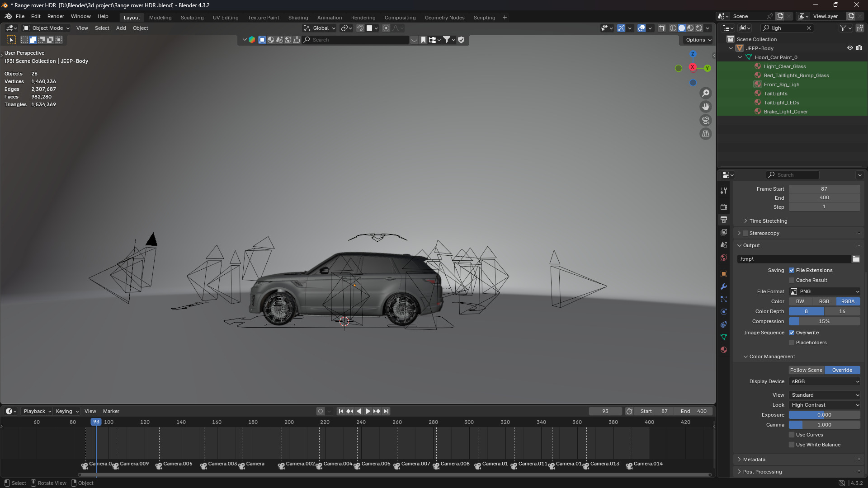Open the Material properties tab

(724, 350)
